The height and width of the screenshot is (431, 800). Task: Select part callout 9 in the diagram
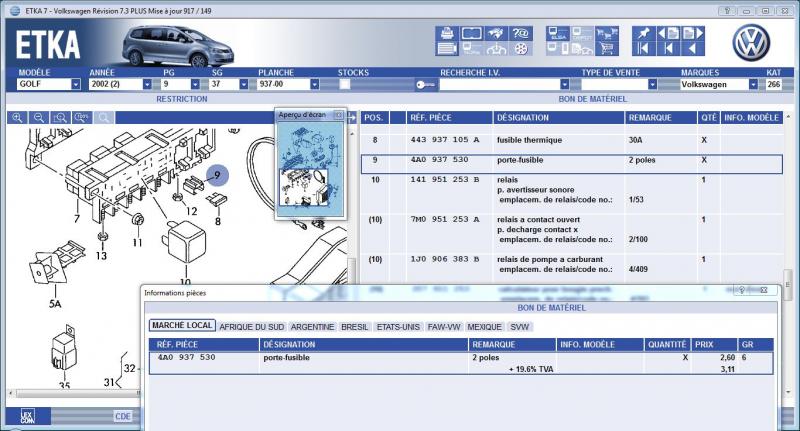(x=217, y=175)
